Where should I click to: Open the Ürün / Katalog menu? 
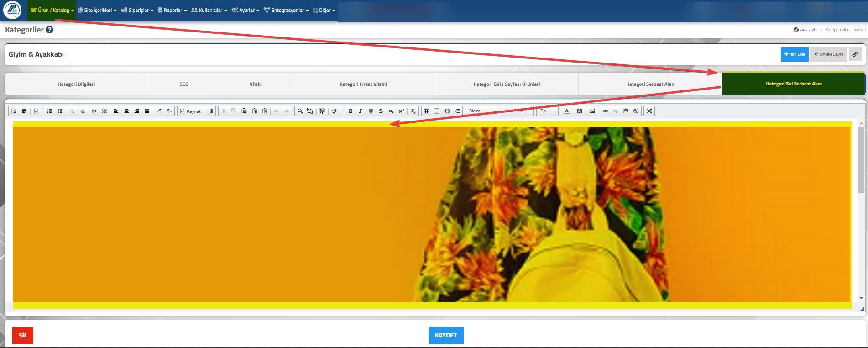click(x=52, y=10)
